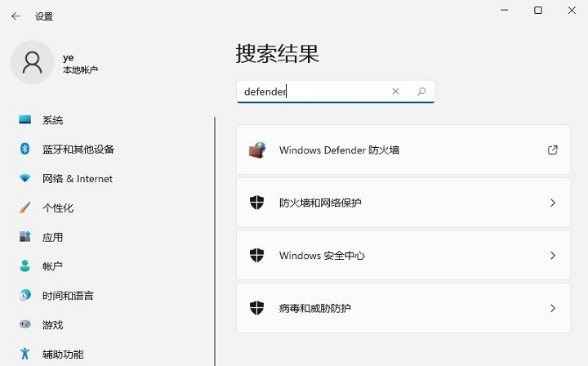Image resolution: width=588 pixels, height=366 pixels.
Task: Click the magnifier search icon
Action: [421, 91]
